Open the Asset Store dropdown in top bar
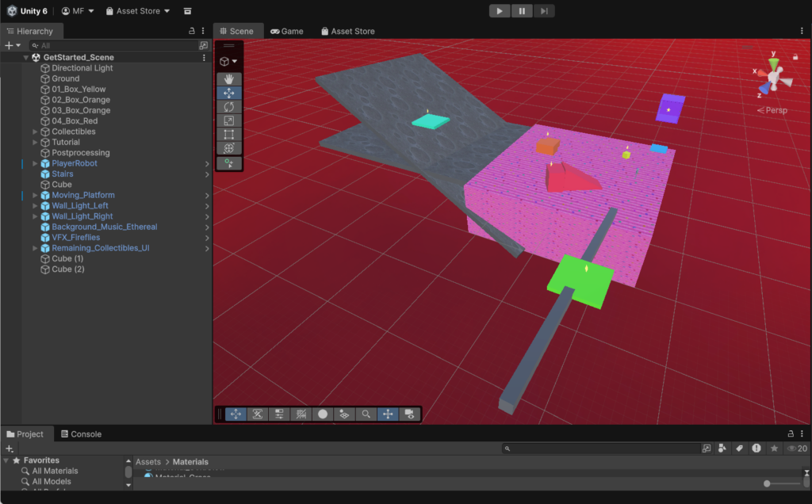This screenshot has width=812, height=504. (144, 11)
